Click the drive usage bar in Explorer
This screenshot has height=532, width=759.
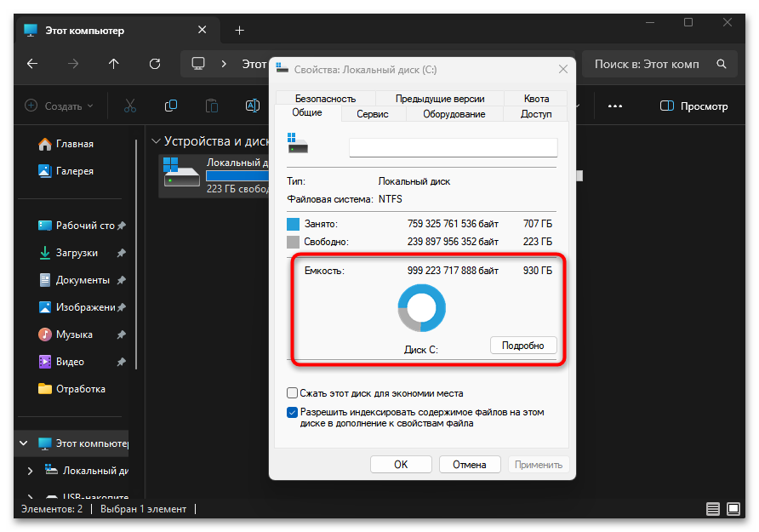(237, 175)
